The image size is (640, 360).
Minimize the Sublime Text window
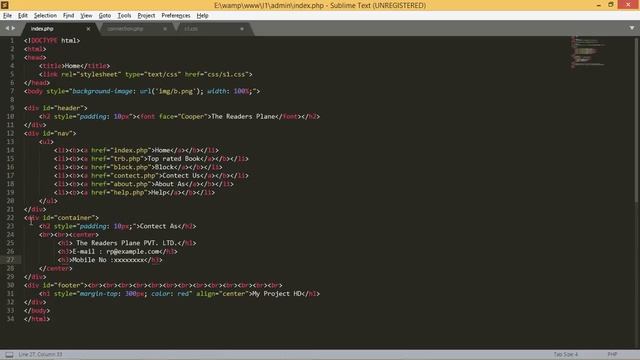tap(598, 5)
